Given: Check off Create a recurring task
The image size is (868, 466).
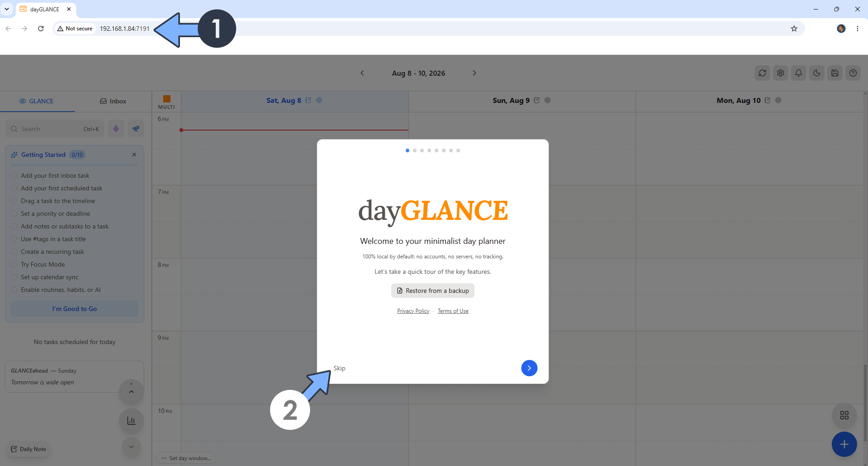Looking at the screenshot, I should (x=14, y=252).
